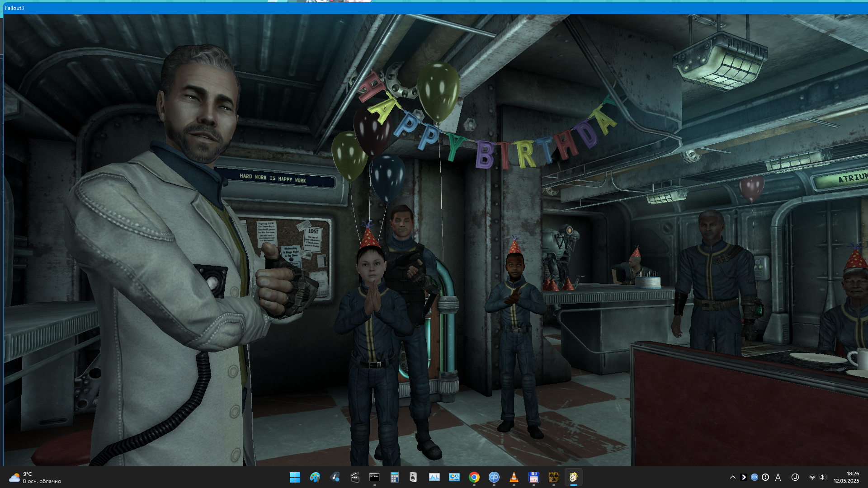Switch to the radiation-symbol game icon
This screenshot has width=868, height=488.
(554, 477)
